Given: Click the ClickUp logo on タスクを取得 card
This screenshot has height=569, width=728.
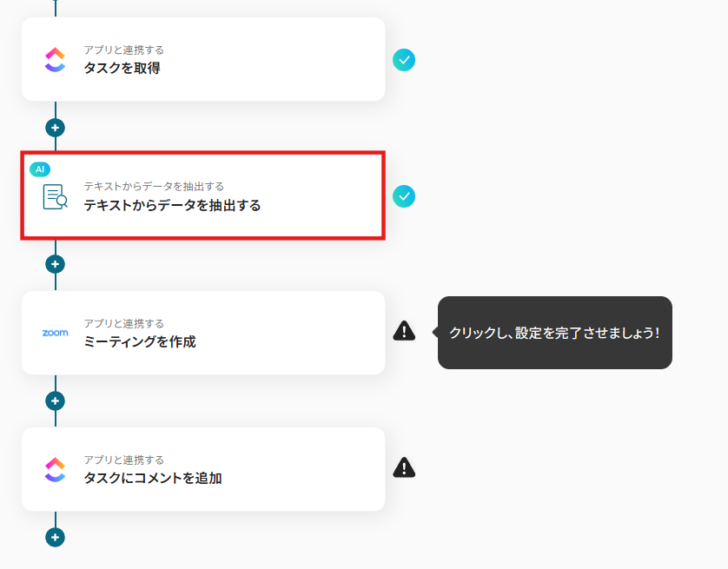Looking at the screenshot, I should 55,60.
